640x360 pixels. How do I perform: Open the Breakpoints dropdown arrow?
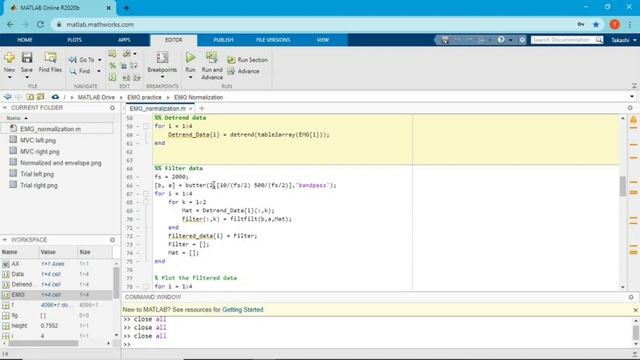(162, 78)
